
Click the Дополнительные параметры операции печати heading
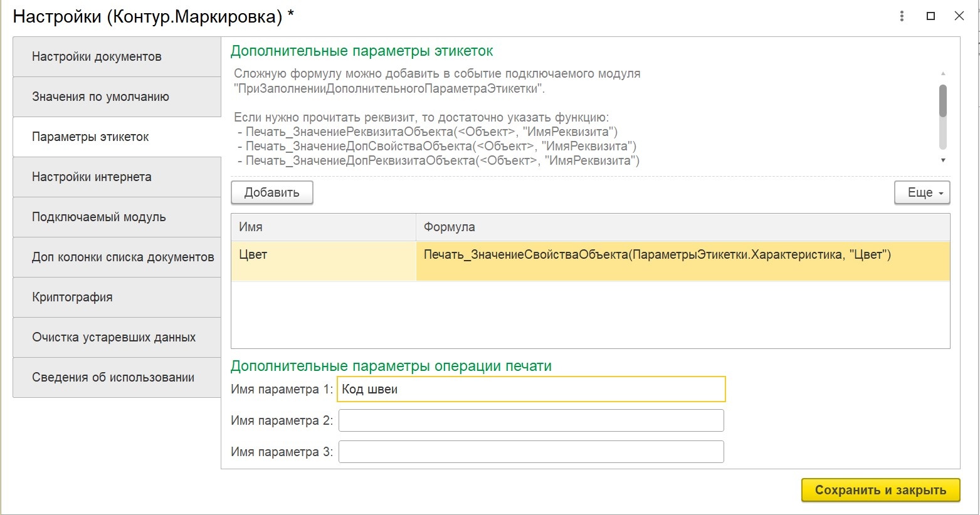click(391, 366)
